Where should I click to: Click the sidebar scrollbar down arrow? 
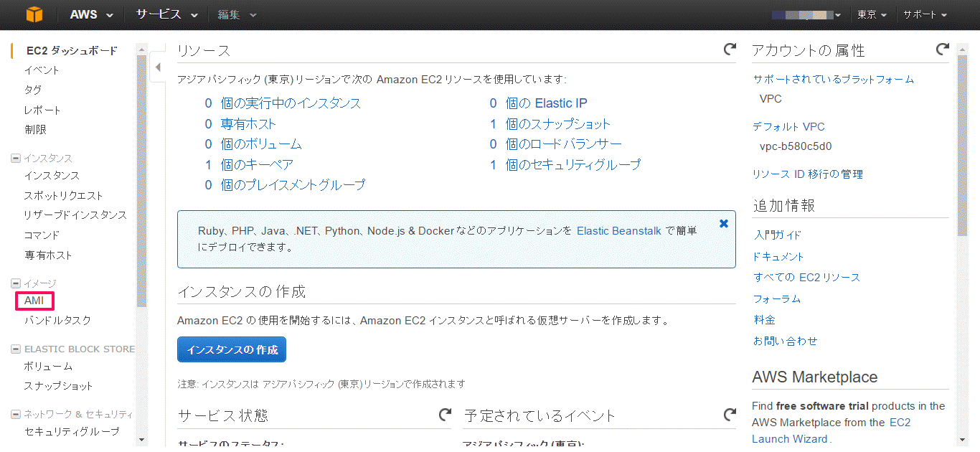141,439
